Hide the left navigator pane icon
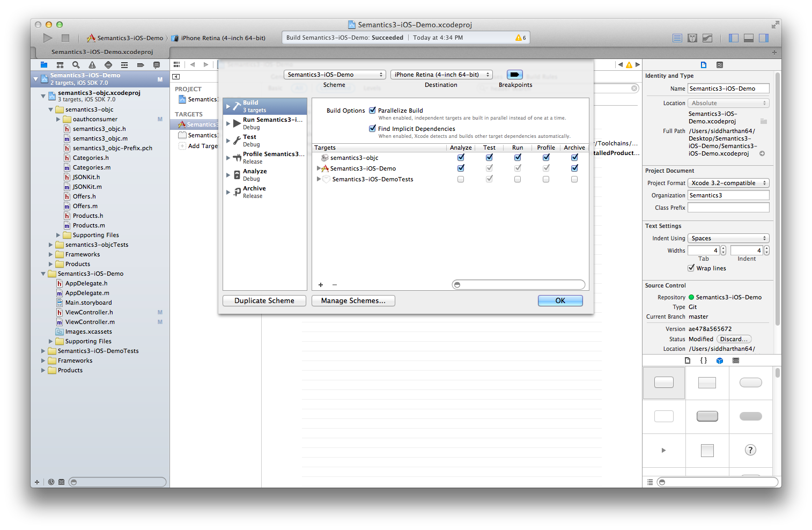812x530 pixels. click(x=734, y=38)
